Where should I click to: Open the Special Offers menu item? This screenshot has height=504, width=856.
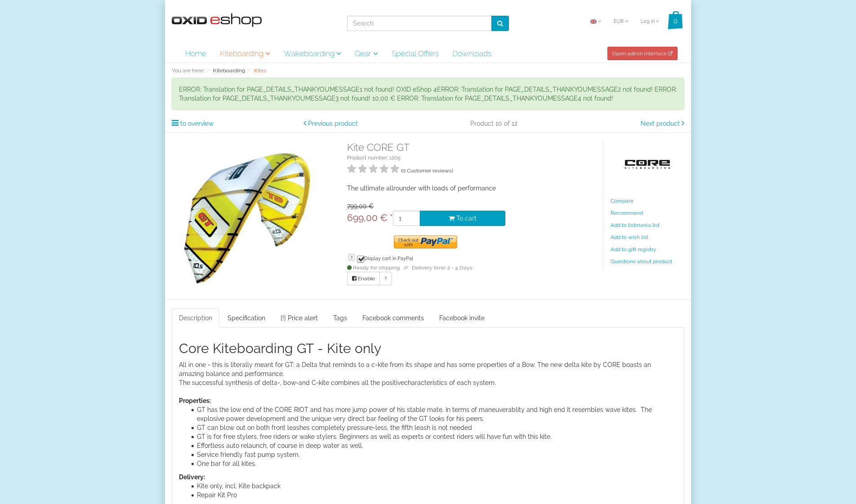pos(415,53)
